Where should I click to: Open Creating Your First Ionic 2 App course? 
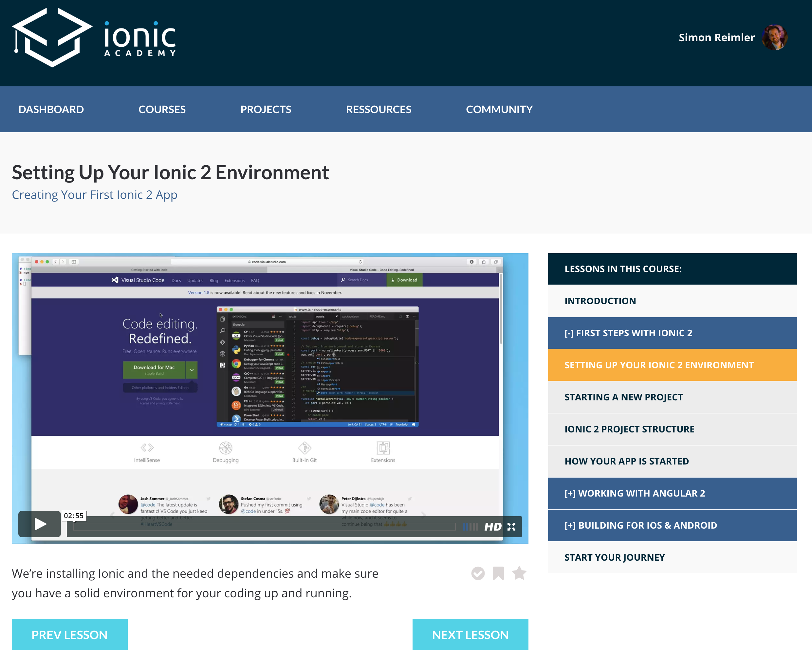pos(94,195)
